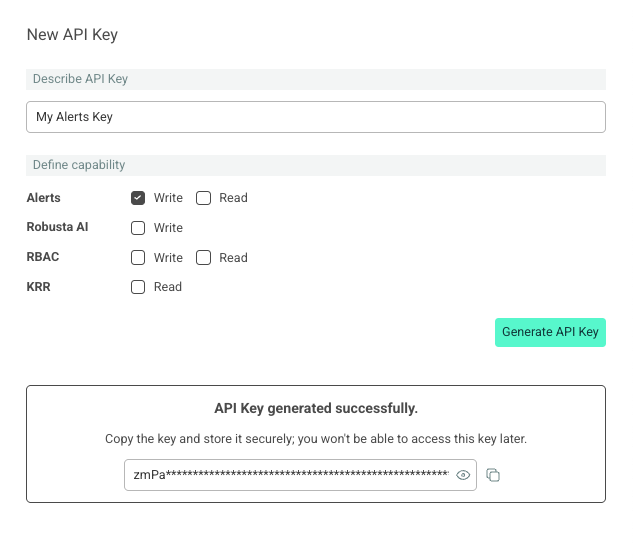Select the masked zmPa API key field
The height and width of the screenshot is (558, 633).
tap(300, 475)
